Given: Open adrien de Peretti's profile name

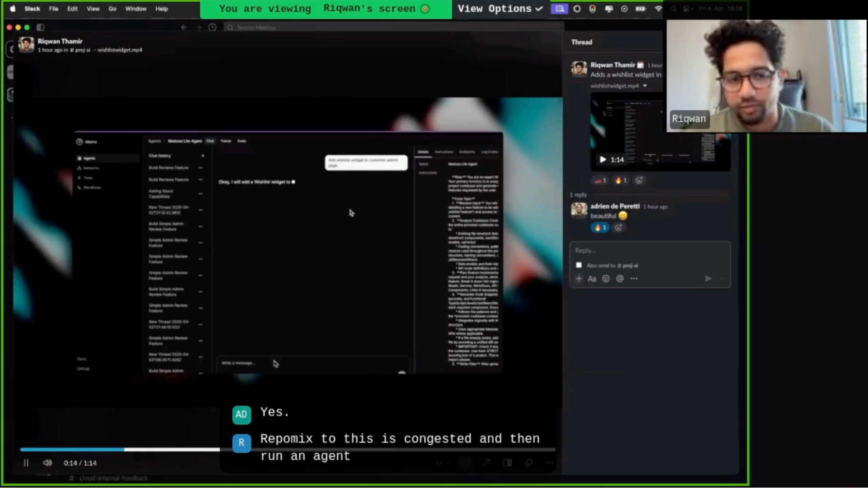Looking at the screenshot, I should click(615, 206).
